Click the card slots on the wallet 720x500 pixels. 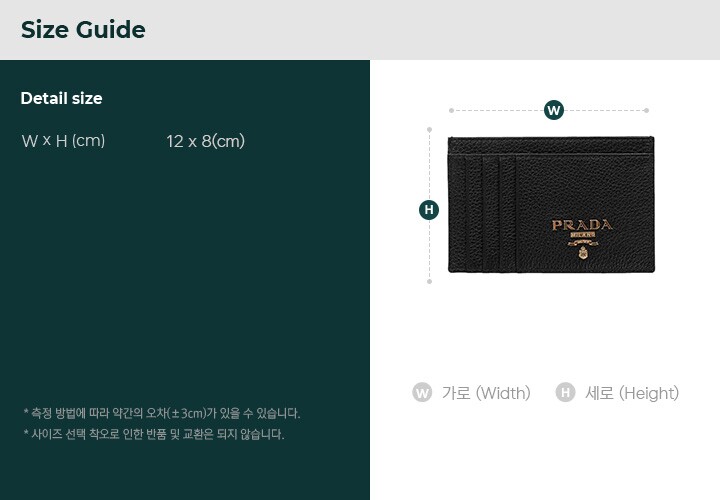490,213
